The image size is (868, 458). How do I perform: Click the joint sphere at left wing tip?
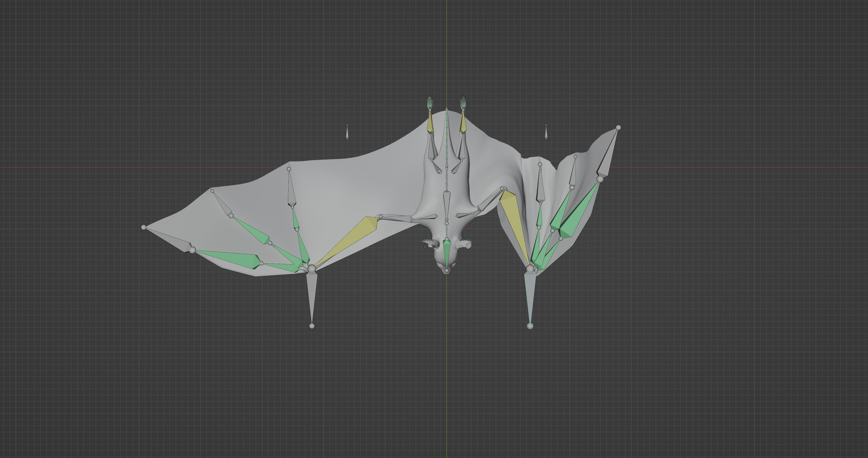[144, 227]
